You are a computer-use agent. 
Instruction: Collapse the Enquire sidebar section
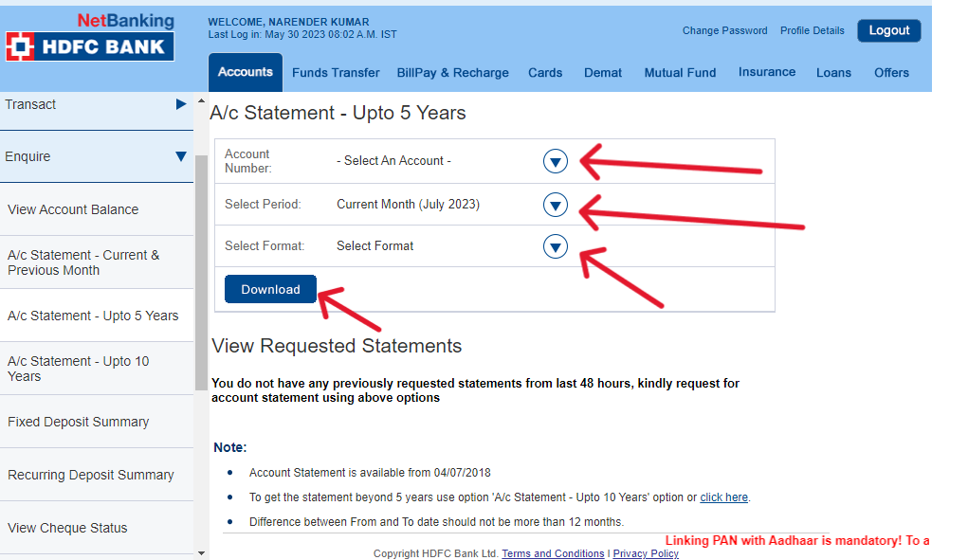coord(97,156)
